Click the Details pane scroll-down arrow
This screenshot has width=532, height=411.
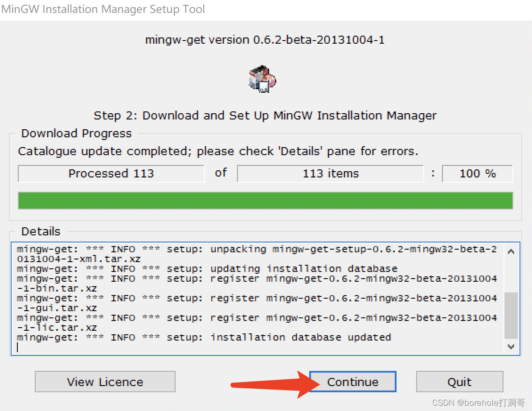(x=511, y=346)
